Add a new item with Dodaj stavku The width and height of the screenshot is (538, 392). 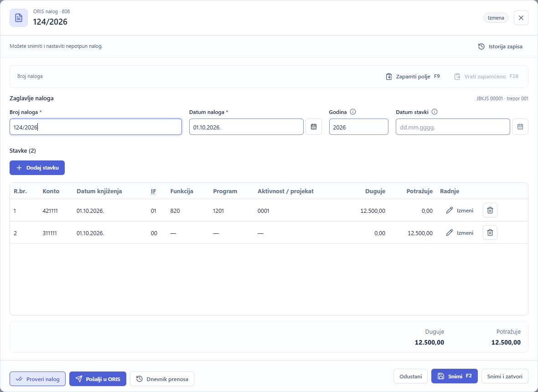(37, 168)
